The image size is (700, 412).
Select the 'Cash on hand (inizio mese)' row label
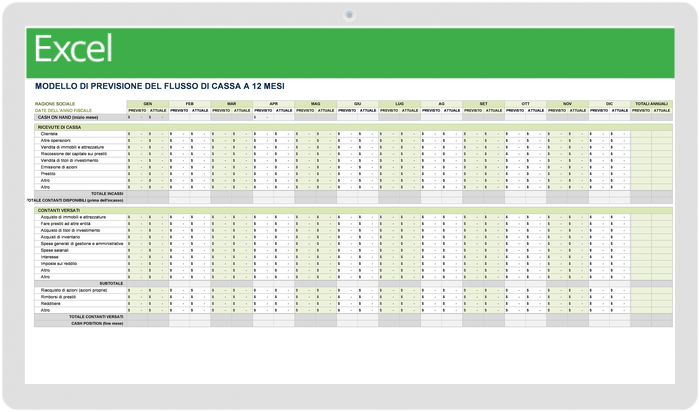coord(68,117)
